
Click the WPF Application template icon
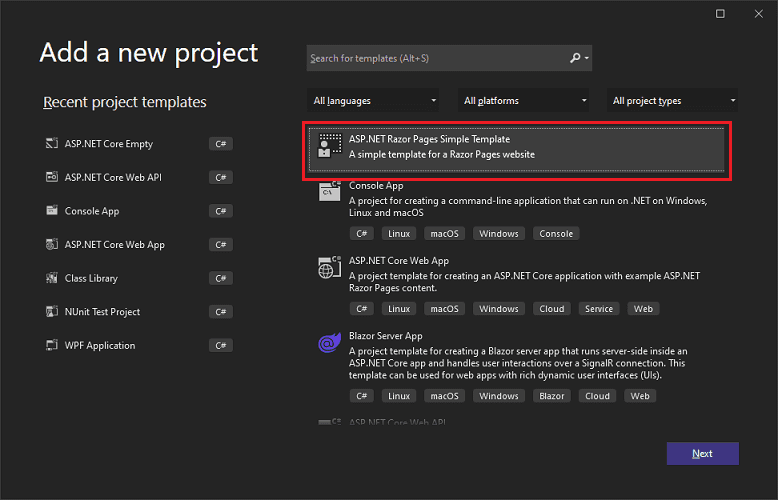52,345
